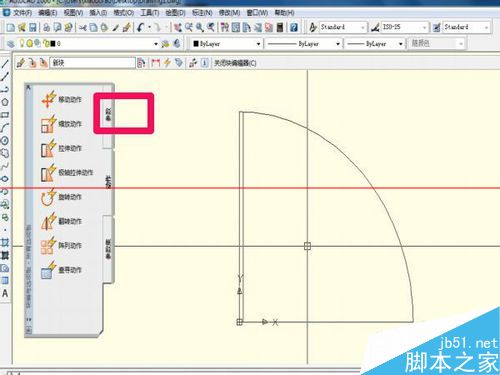Screen dimensions: 500x375
Task: Switch to the 参数 palette tab
Action: (108, 115)
